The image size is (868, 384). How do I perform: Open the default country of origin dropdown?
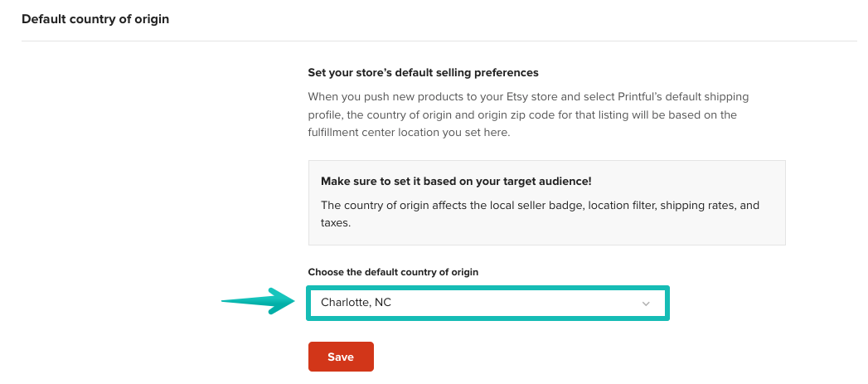pos(487,303)
